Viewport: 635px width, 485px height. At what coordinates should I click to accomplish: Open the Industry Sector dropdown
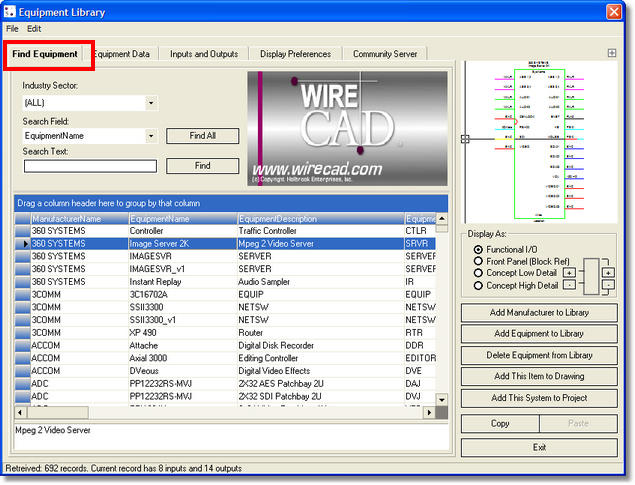click(x=151, y=103)
